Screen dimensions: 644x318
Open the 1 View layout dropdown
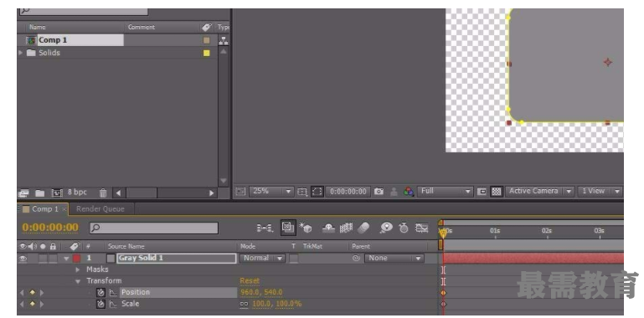point(600,191)
